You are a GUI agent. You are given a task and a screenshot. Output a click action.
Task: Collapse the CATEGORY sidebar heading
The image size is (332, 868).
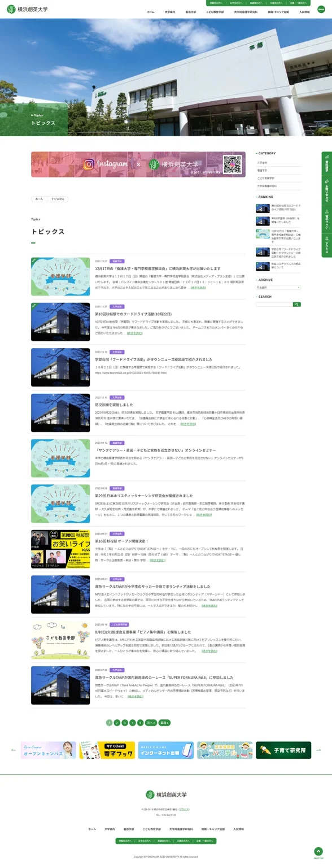267,153
